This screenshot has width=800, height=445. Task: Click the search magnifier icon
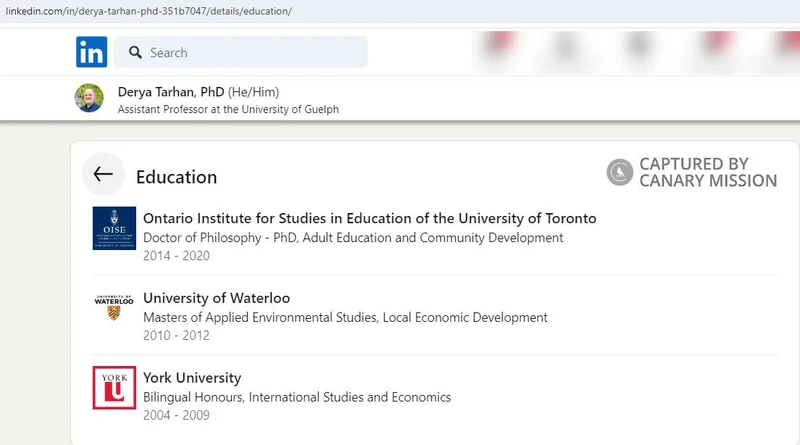click(x=135, y=52)
